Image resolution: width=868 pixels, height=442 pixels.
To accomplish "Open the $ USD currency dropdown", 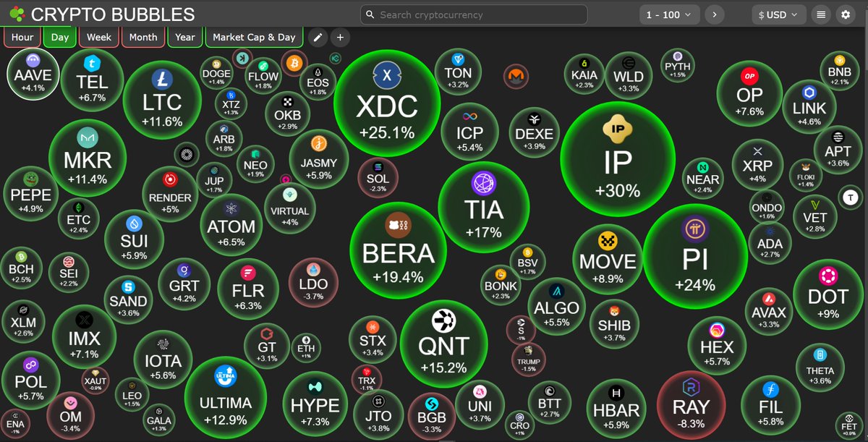I will (779, 14).
